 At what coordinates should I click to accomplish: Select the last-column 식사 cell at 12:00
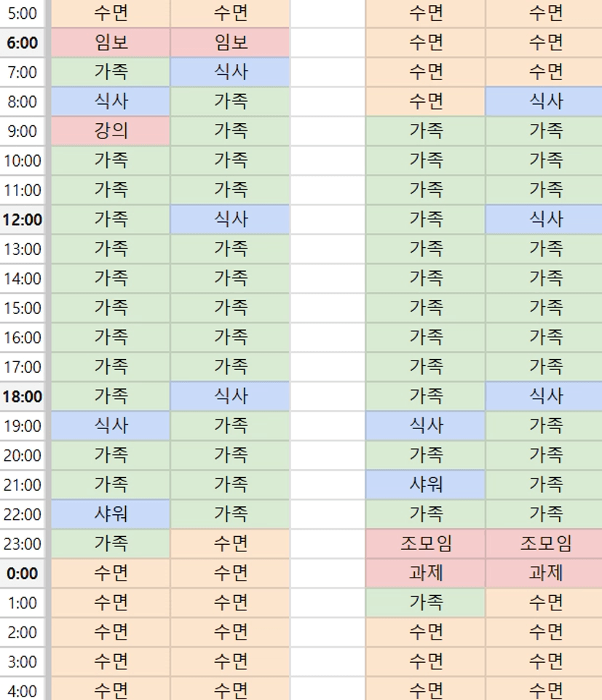click(544, 220)
